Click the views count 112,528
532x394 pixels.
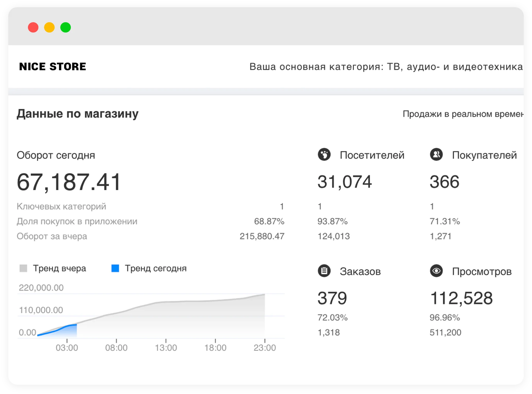[461, 298]
